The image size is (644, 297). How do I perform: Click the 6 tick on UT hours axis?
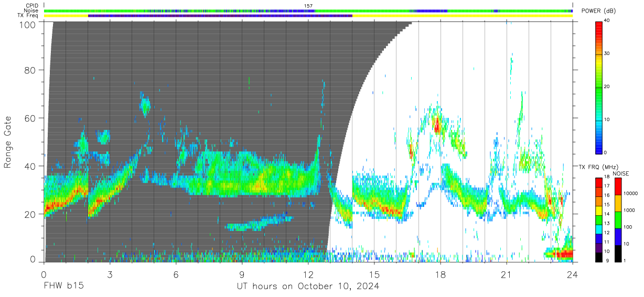176,274
